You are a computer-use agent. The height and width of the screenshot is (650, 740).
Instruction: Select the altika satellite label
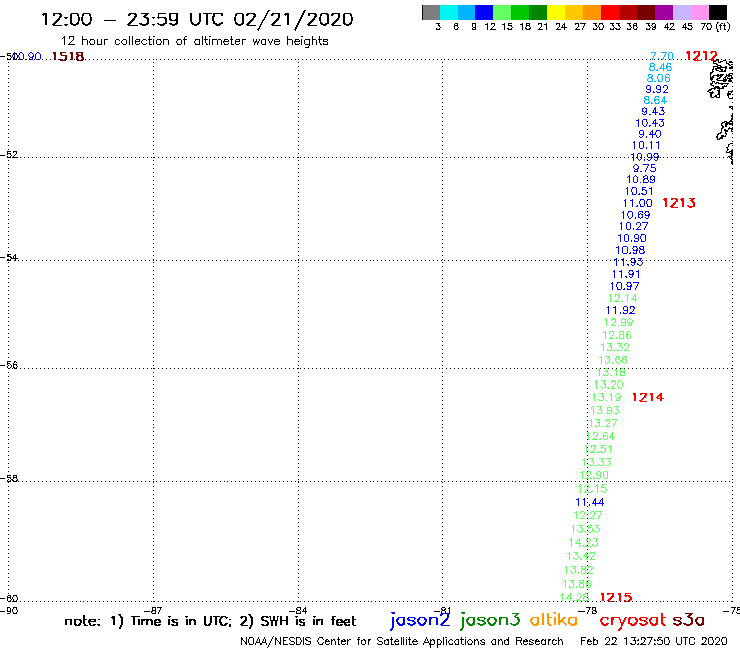click(x=553, y=619)
